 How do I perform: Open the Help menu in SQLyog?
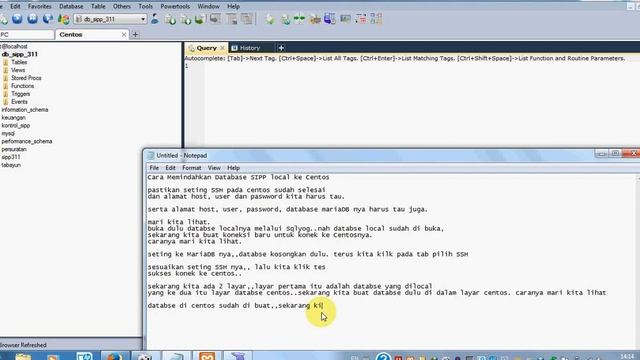tap(233, 7)
